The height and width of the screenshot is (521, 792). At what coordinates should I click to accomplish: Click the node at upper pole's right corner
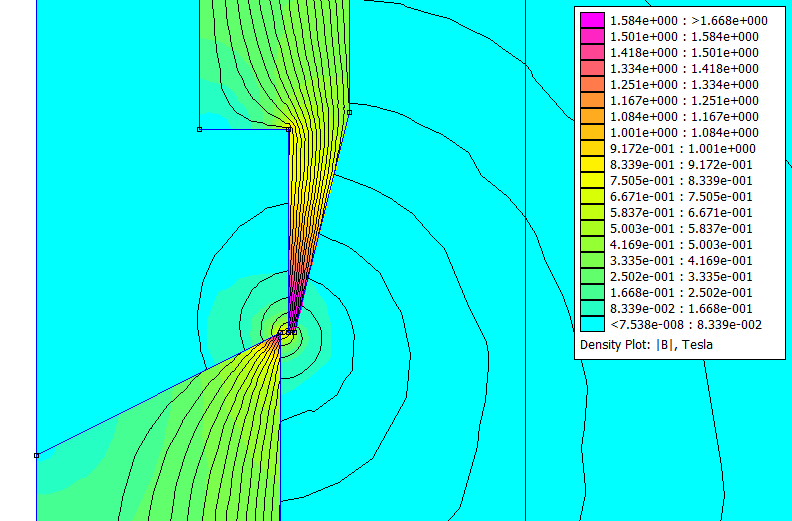pos(348,112)
